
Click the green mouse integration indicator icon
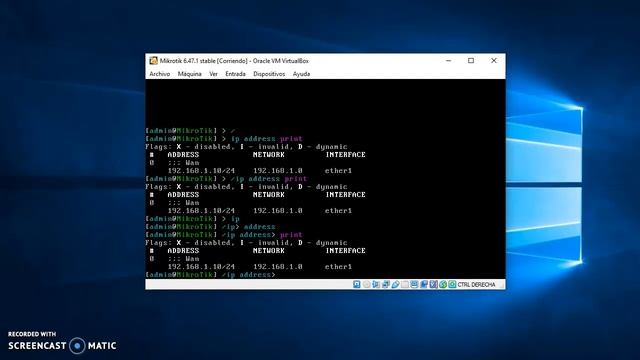(x=443, y=284)
